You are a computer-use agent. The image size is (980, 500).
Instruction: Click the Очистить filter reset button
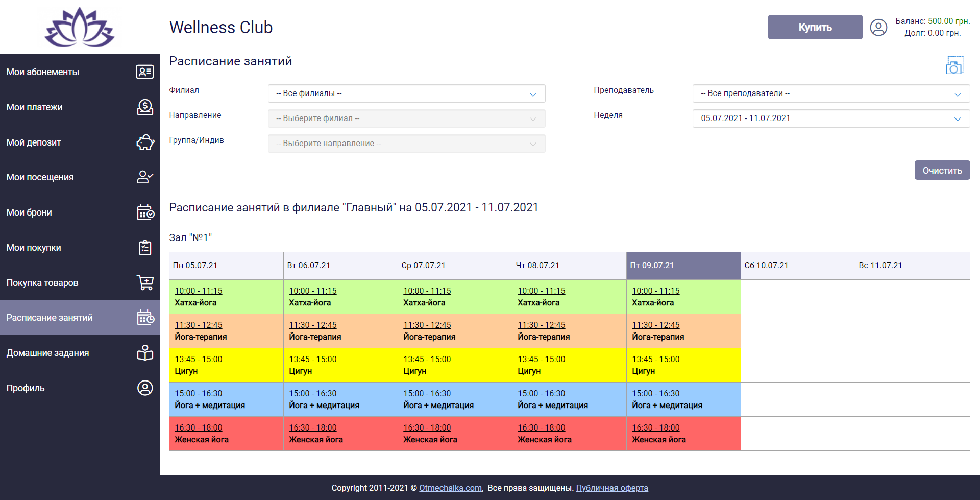[x=942, y=171]
